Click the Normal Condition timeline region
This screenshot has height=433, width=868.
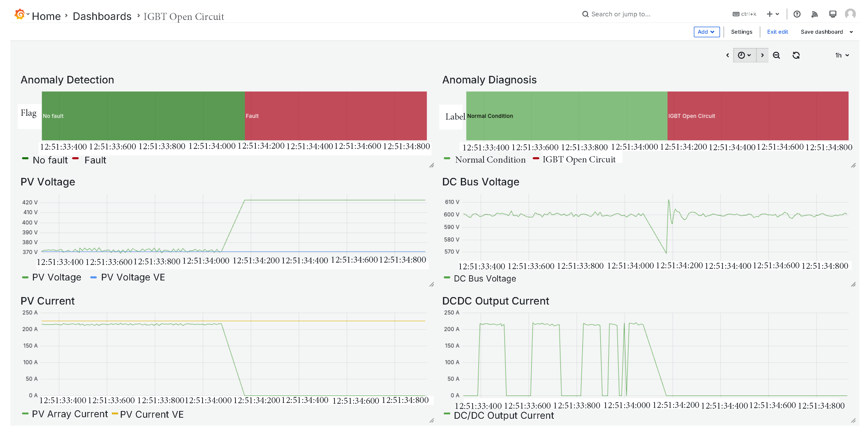pyautogui.click(x=567, y=116)
